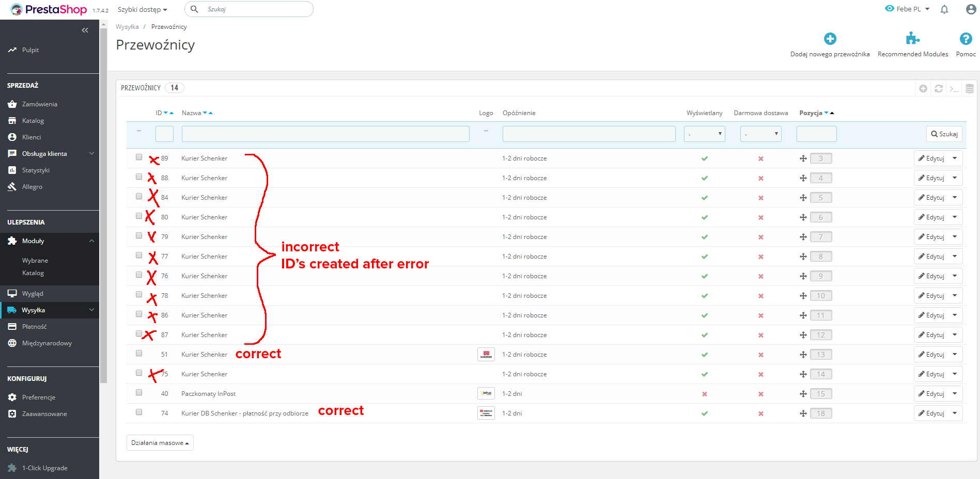
Task: Select checkbox for carrier ID 89
Action: point(139,157)
